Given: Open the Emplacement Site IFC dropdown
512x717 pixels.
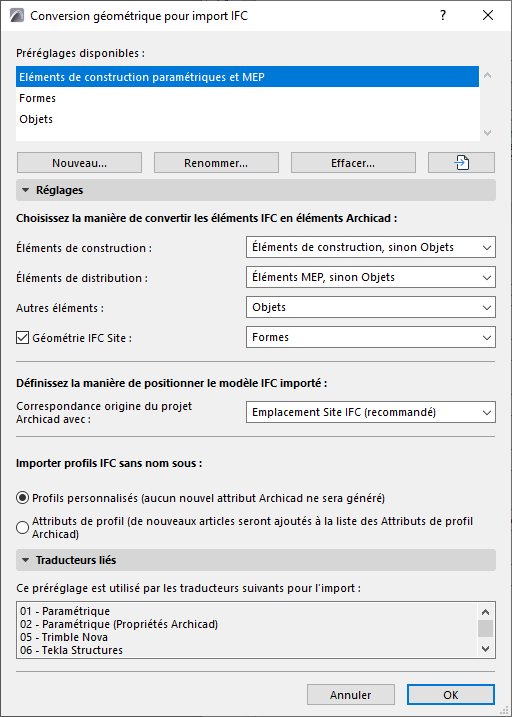Looking at the screenshot, I should tap(371, 412).
